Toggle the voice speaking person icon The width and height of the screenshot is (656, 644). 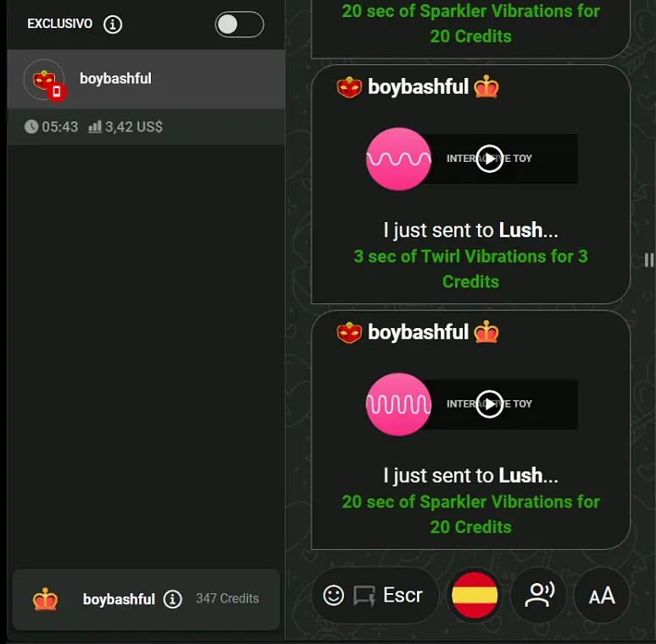(x=539, y=595)
